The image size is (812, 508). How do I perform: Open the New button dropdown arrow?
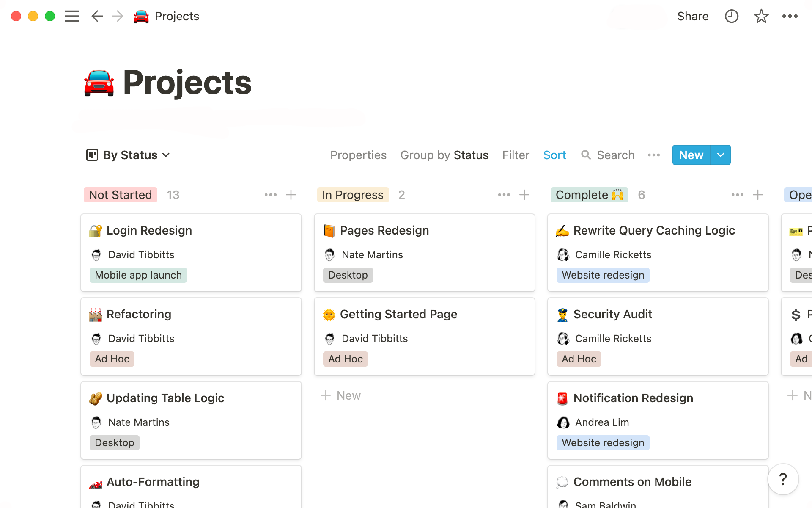click(x=721, y=155)
